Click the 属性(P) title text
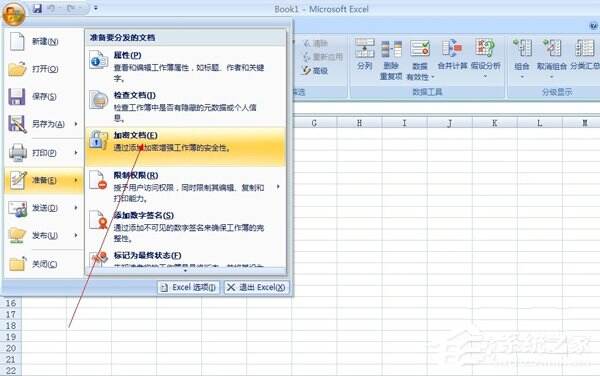Viewport: 600px width, 376px height. [127, 55]
